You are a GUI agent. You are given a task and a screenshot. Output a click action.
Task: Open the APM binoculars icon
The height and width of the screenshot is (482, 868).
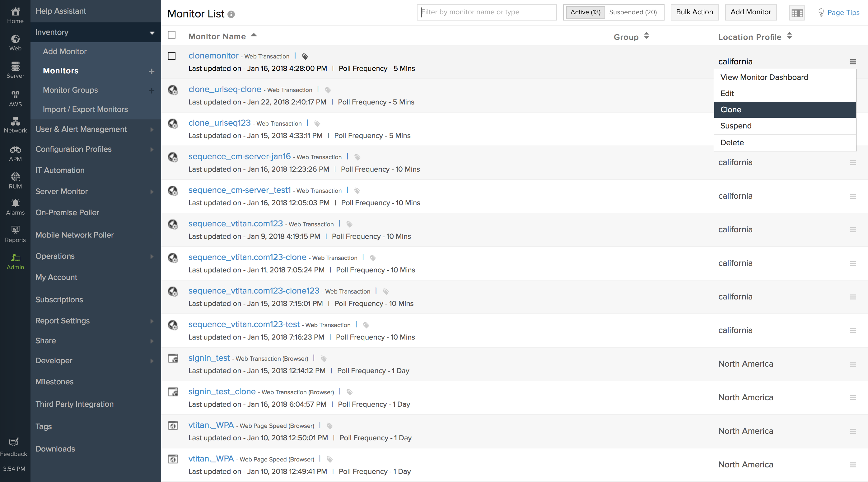click(x=15, y=150)
